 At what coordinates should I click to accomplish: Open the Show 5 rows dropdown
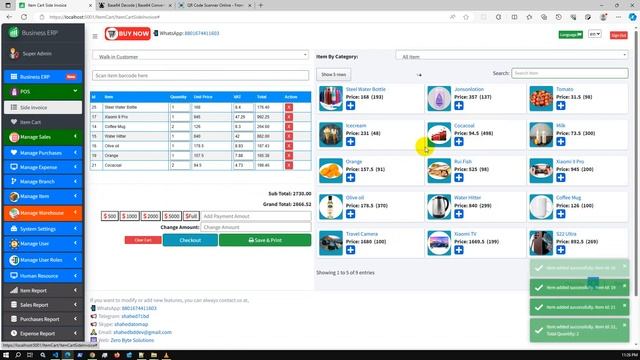point(333,74)
